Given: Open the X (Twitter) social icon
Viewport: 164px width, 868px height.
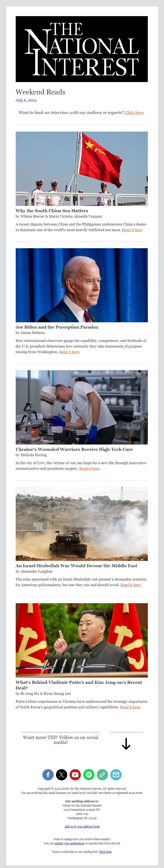Looking at the screenshot, I should 61,774.
